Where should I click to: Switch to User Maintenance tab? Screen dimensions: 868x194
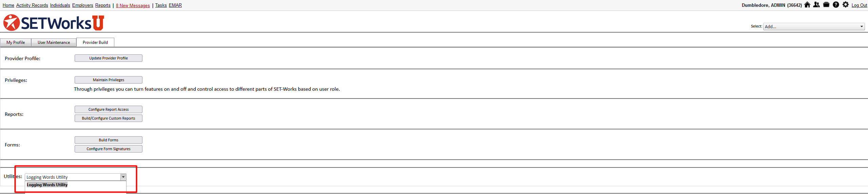pyautogui.click(x=54, y=42)
